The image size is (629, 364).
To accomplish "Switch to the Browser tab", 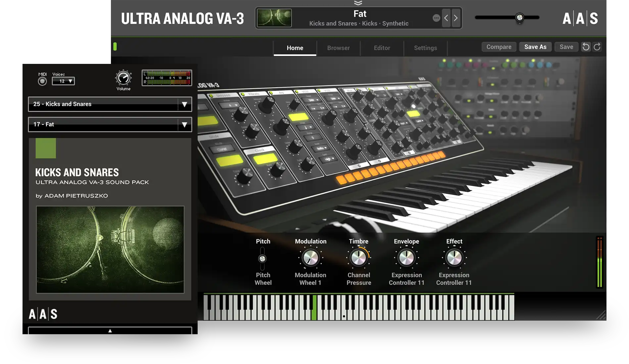I will [x=338, y=48].
